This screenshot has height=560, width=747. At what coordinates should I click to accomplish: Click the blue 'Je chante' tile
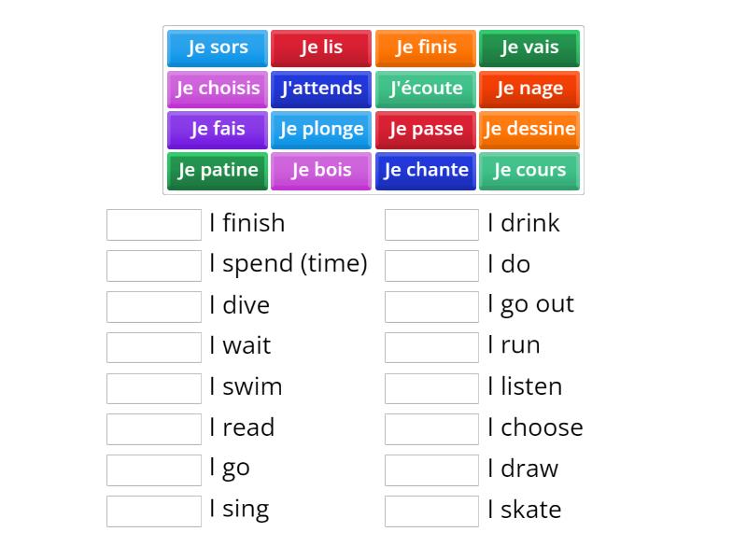(x=425, y=171)
